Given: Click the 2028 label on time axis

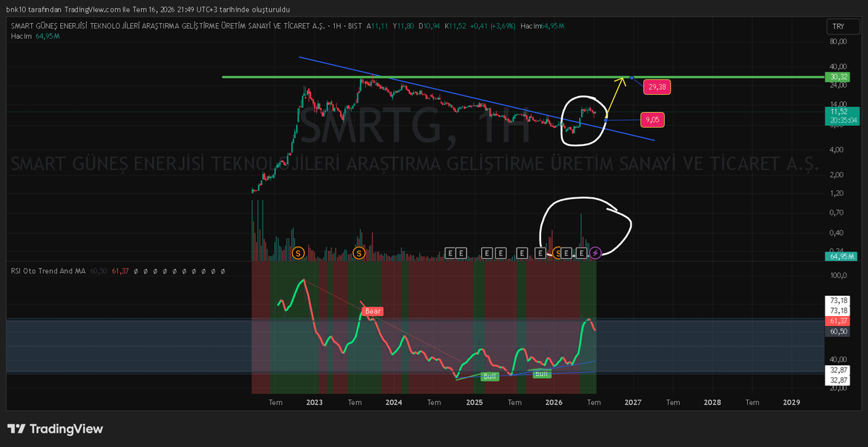Looking at the screenshot, I should pyautogui.click(x=712, y=401).
